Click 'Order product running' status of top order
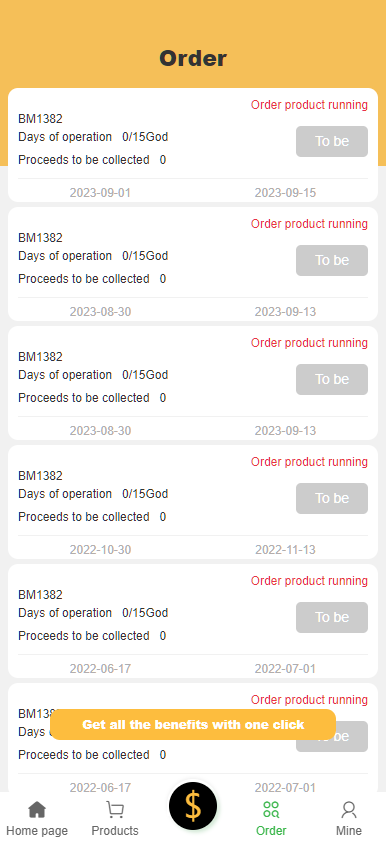This screenshot has height=844, width=386. pos(309,105)
